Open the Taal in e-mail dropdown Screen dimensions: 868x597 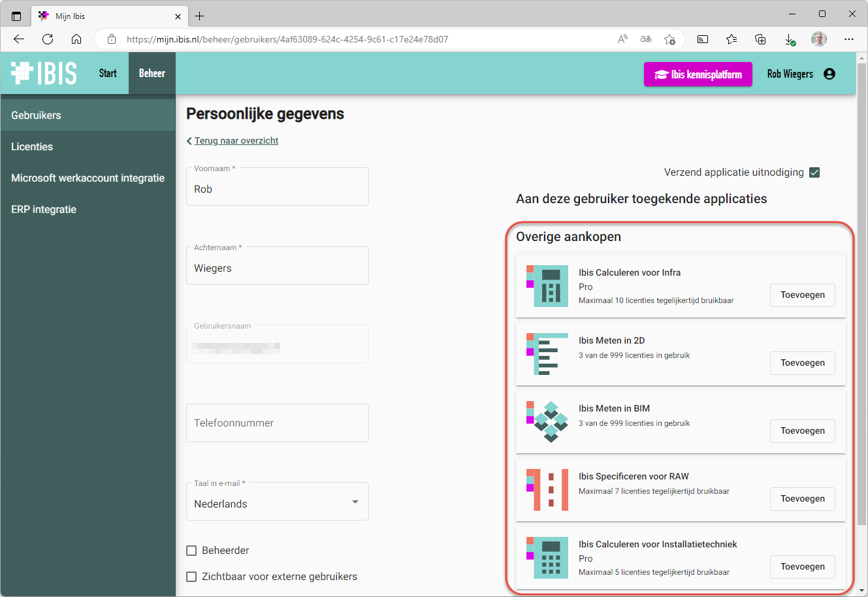pyautogui.click(x=278, y=502)
